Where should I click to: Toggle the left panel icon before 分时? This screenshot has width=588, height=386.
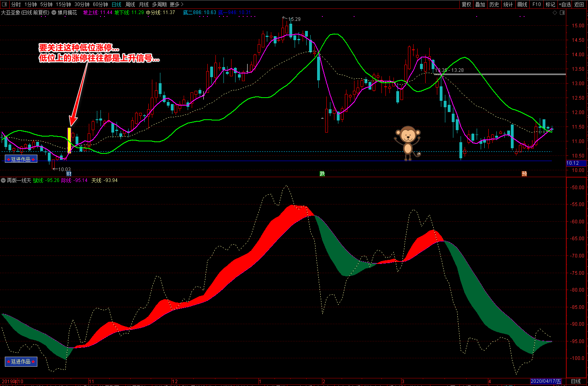point(5,4)
